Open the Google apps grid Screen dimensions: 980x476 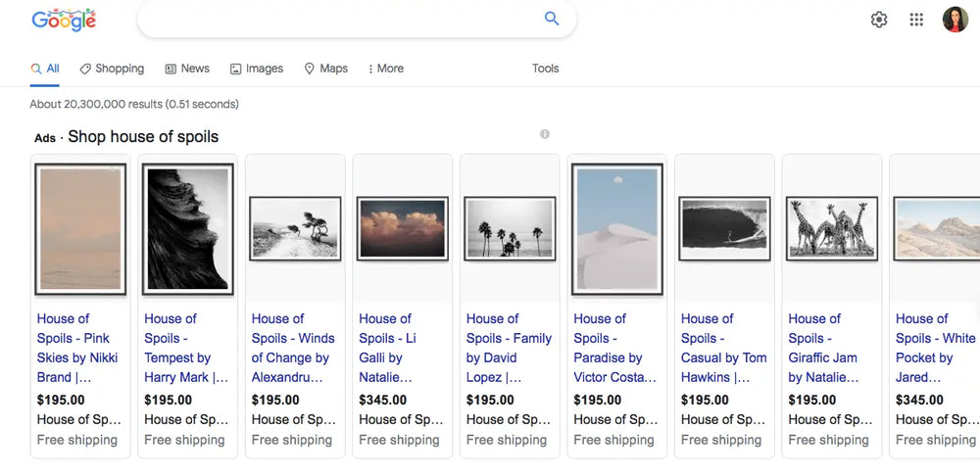click(x=916, y=20)
